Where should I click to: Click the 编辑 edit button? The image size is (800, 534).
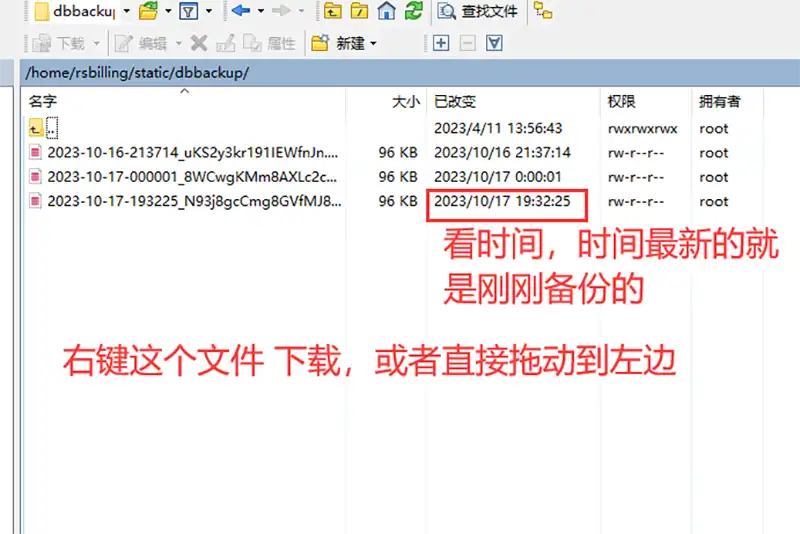pyautogui.click(x=140, y=43)
